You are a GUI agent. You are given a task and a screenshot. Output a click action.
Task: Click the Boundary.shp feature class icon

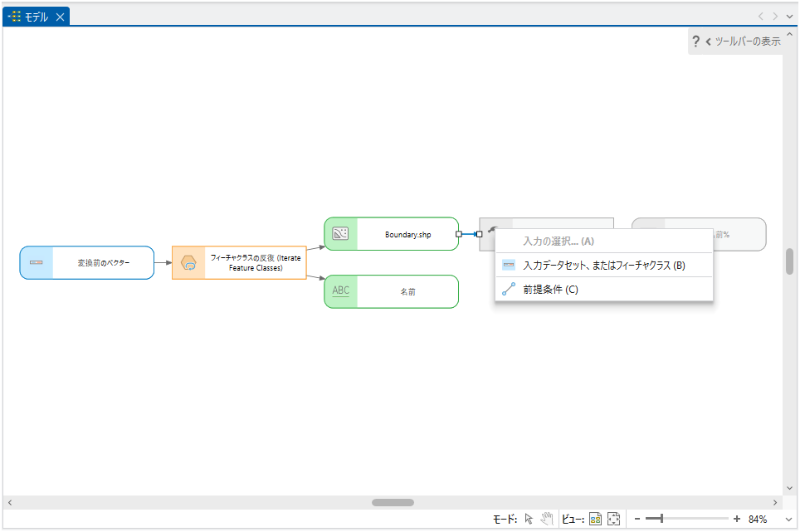[x=340, y=234]
